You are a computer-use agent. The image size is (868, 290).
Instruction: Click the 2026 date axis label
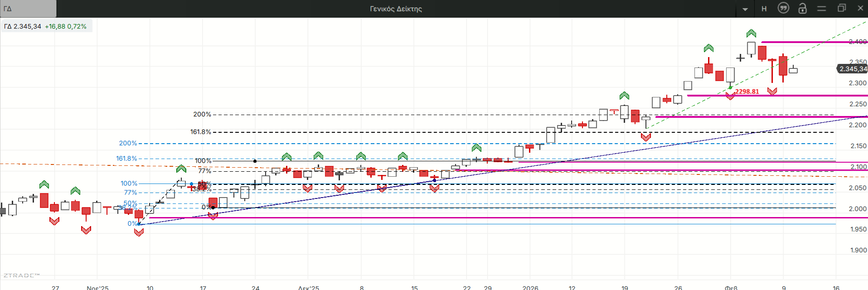coord(530,287)
